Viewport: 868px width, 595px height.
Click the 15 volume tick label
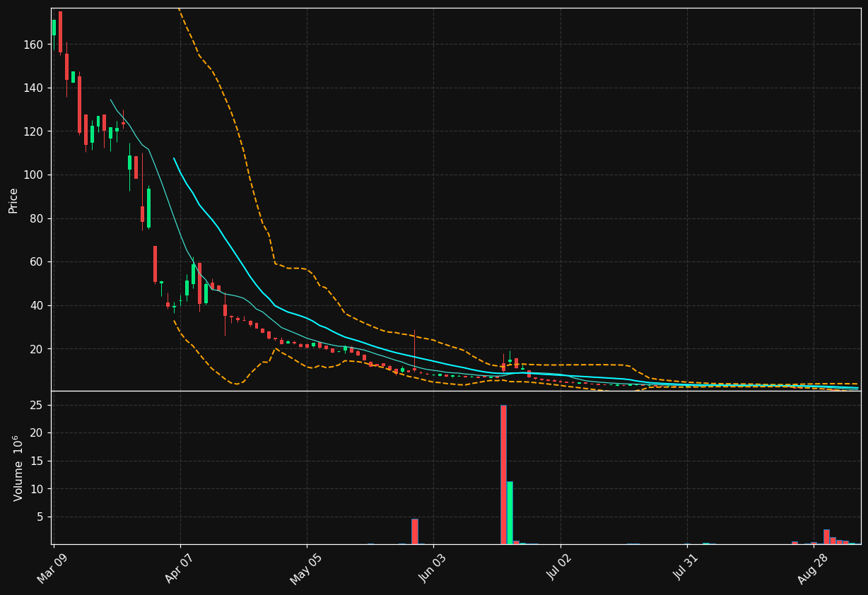[37, 461]
